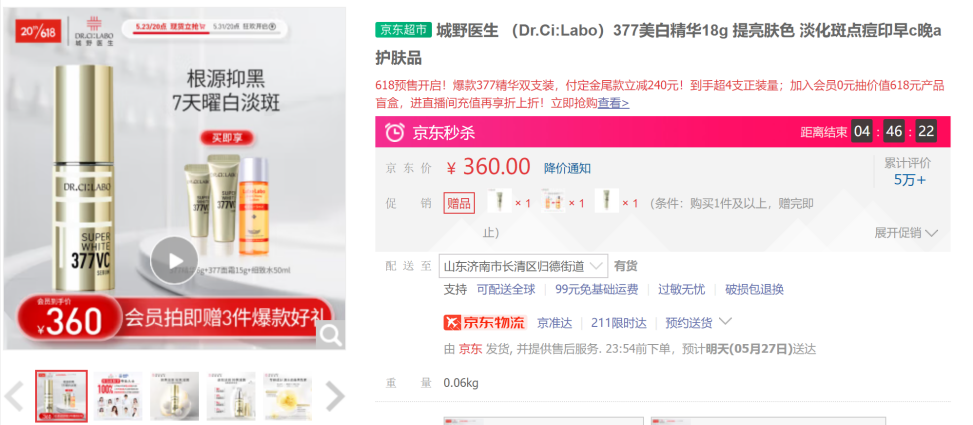Show next thumbnails with right arrow
The height and width of the screenshot is (425, 973).
coord(334,396)
